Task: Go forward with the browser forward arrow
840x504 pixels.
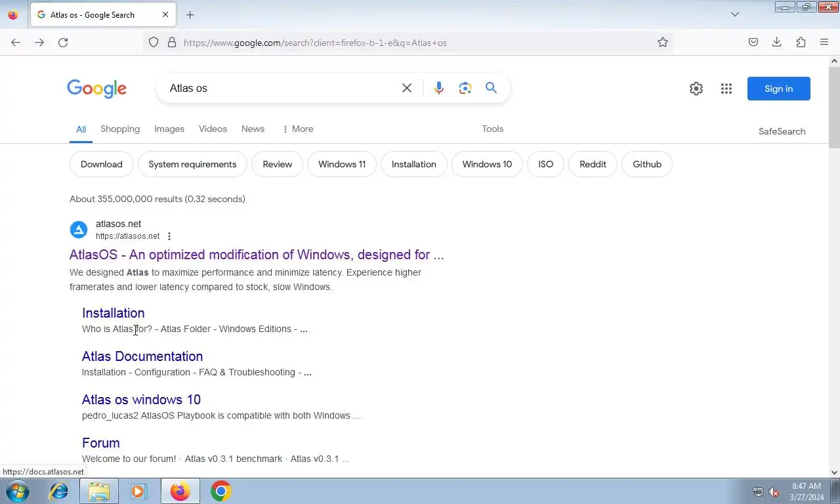Action: point(39,43)
